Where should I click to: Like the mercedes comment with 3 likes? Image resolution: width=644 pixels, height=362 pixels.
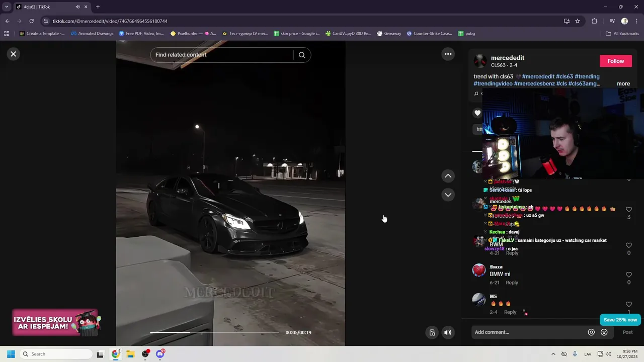(628, 209)
